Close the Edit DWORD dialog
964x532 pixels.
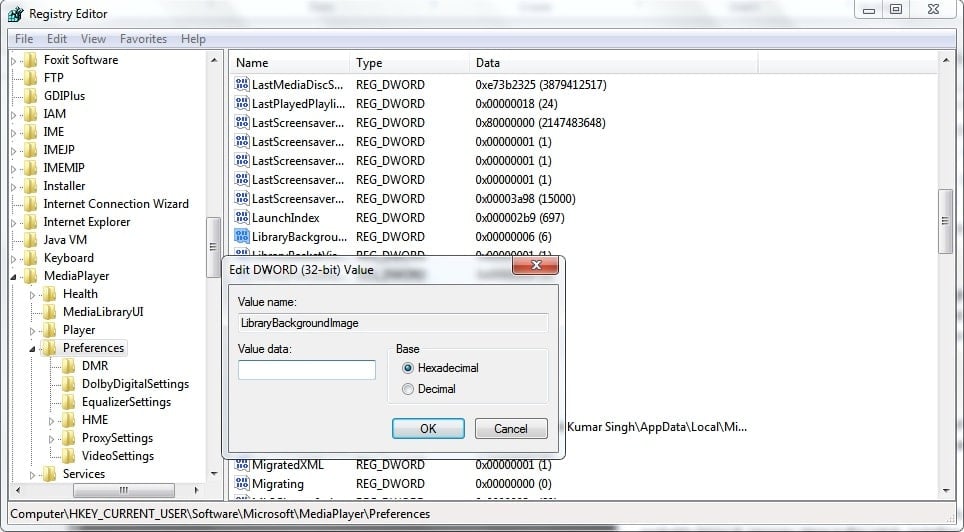(535, 265)
